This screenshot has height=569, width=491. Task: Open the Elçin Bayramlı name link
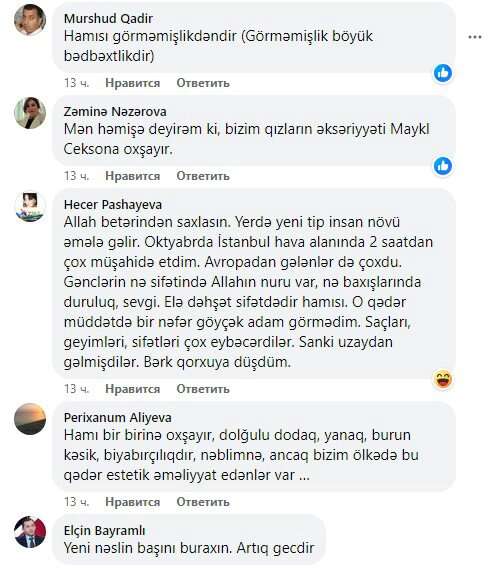point(105,531)
